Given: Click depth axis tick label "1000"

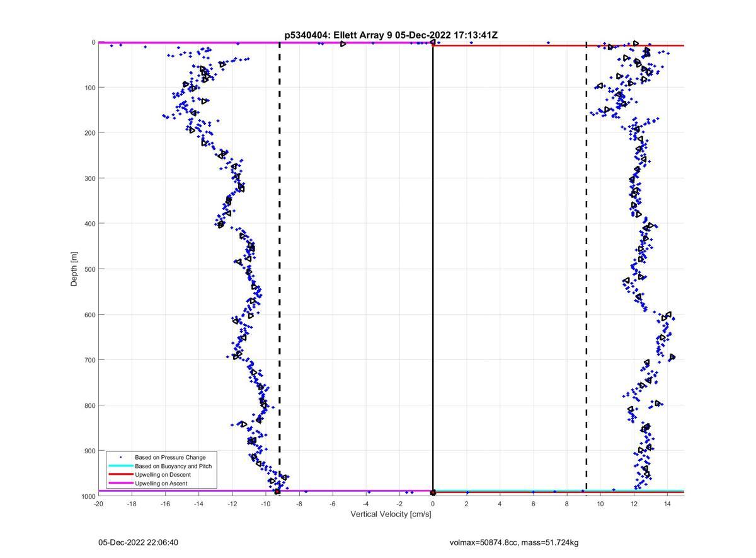Looking at the screenshot, I should click(x=87, y=496).
